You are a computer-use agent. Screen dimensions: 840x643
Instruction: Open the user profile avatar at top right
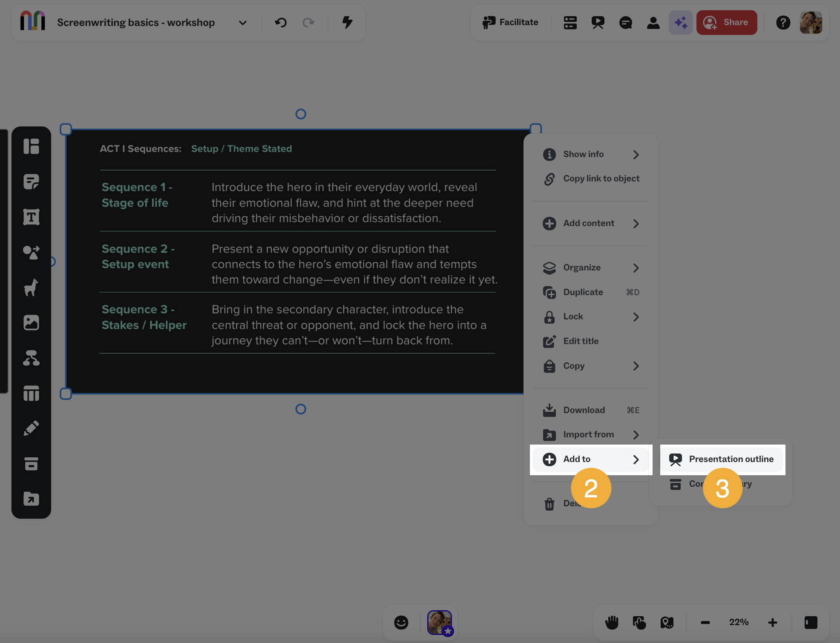pos(811,23)
